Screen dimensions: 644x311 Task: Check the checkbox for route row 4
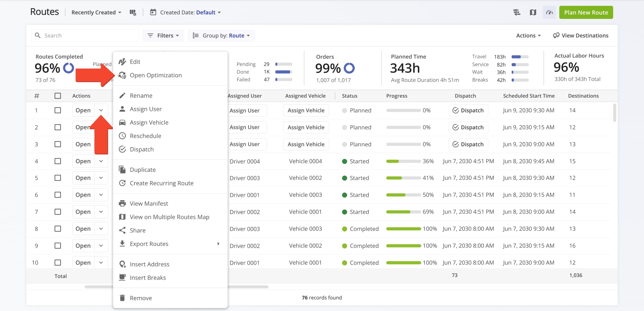tap(58, 161)
